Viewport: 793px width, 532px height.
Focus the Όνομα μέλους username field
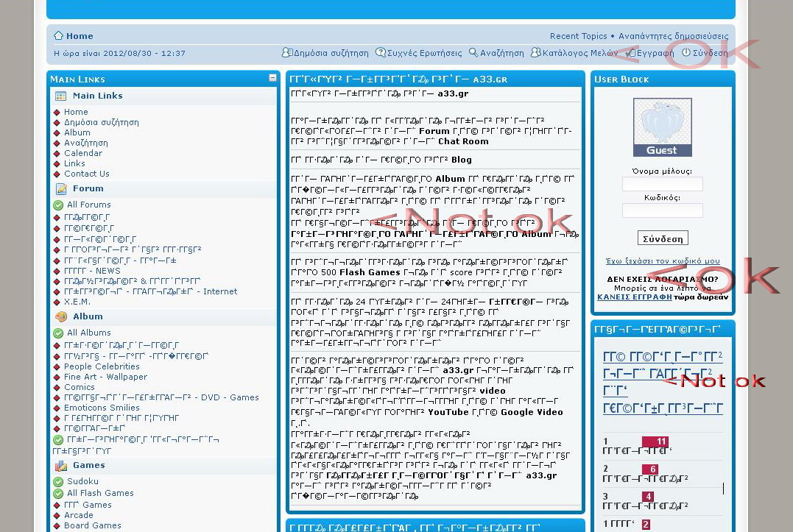(x=662, y=185)
